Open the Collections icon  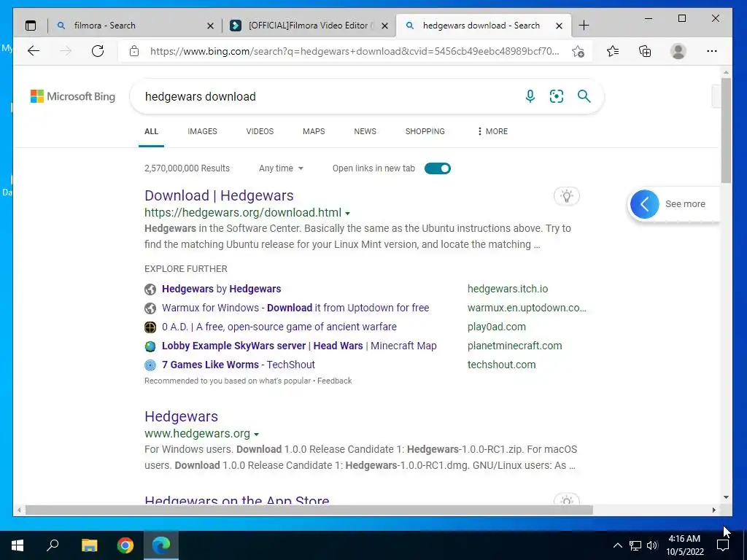[x=645, y=51]
